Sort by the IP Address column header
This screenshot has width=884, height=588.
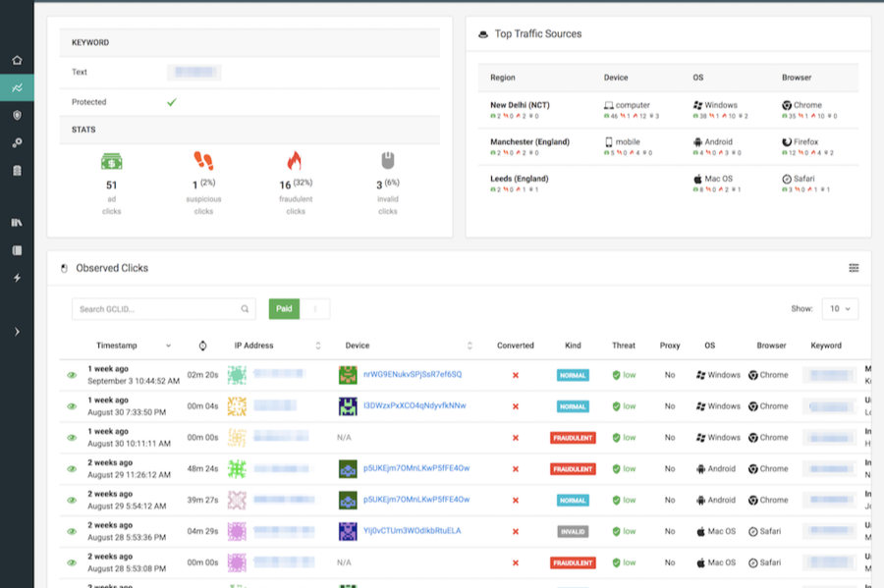pyautogui.click(x=254, y=346)
